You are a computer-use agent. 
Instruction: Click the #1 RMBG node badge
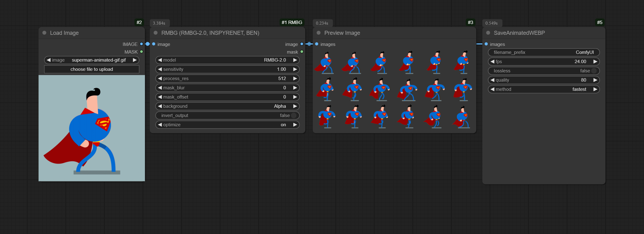click(292, 22)
